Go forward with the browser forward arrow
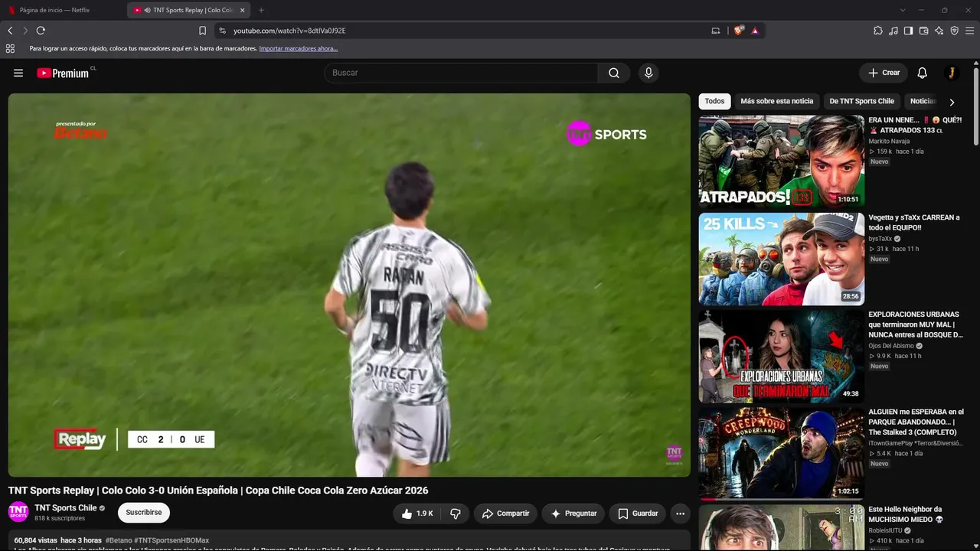The width and height of the screenshot is (980, 551). point(25,31)
